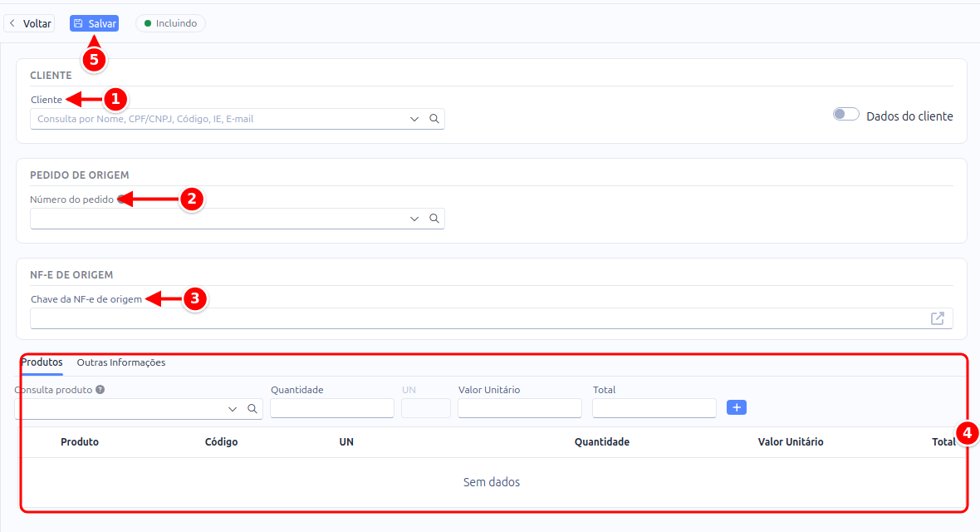Image resolution: width=980 pixels, height=532 pixels.
Task: Add product with the blue plus button
Action: 737,407
